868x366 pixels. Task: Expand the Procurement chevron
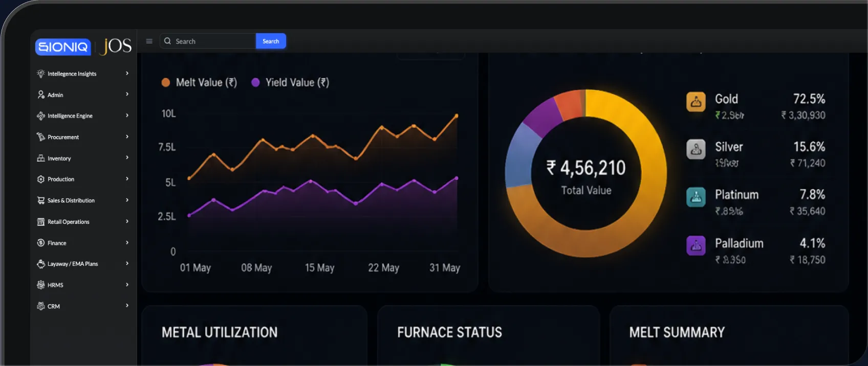point(127,136)
